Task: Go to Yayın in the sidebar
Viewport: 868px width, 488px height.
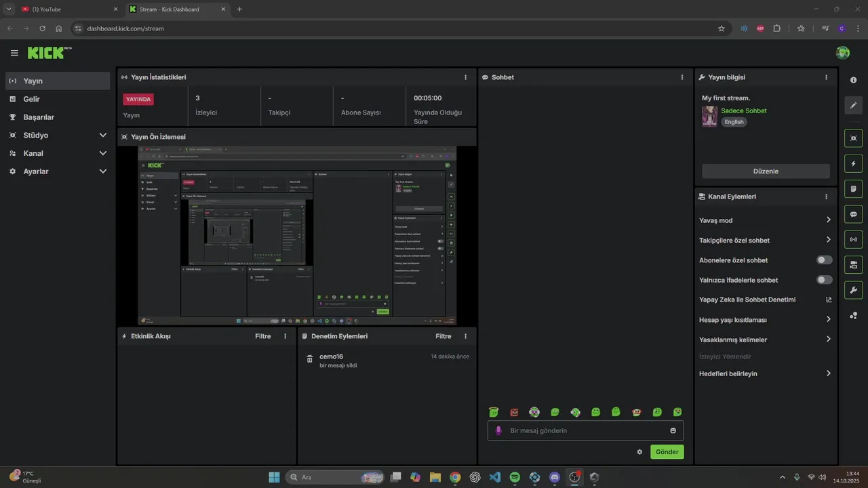Action: click(58, 81)
